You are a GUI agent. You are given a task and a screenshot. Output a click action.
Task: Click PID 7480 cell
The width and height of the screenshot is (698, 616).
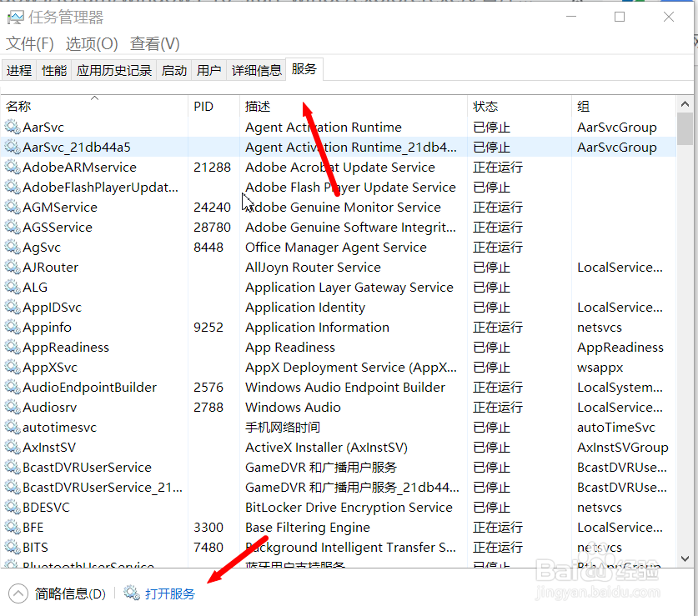[x=208, y=547]
